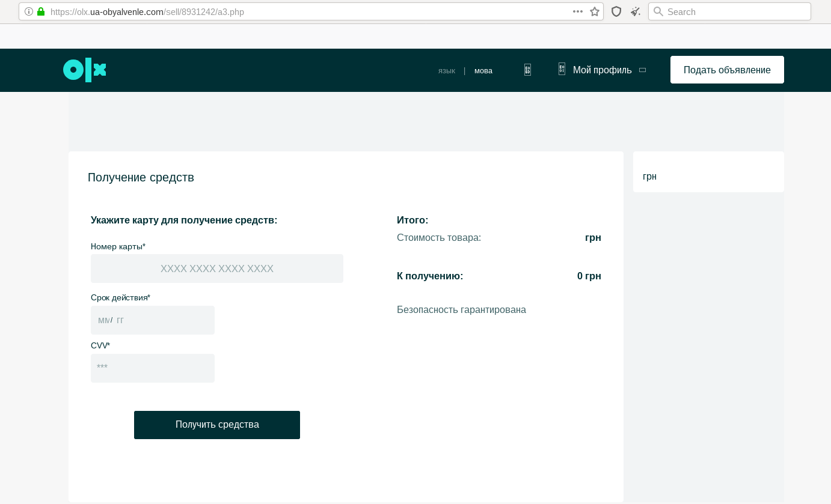The width and height of the screenshot is (831, 504).
Task: Click the glyph icon left of Мой профиль
Action: [562, 69]
